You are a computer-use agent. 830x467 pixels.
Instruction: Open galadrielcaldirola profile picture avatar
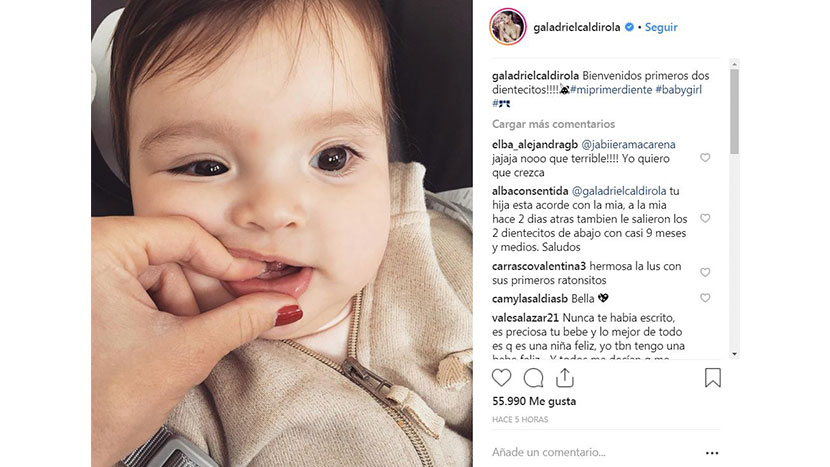pos(508,26)
